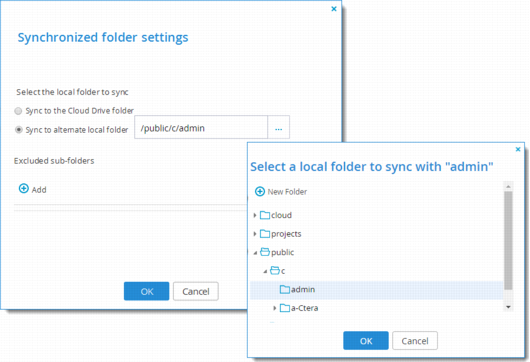Click the open public folder icon

265,252
